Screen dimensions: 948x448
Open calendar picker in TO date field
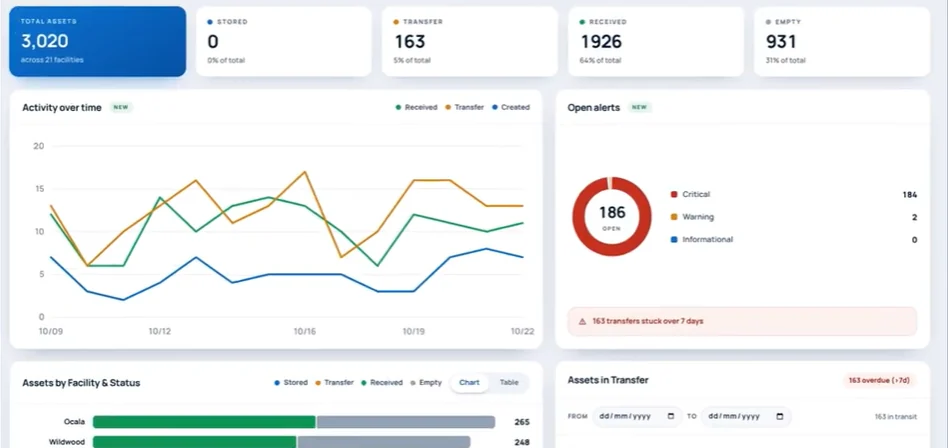coord(780,417)
